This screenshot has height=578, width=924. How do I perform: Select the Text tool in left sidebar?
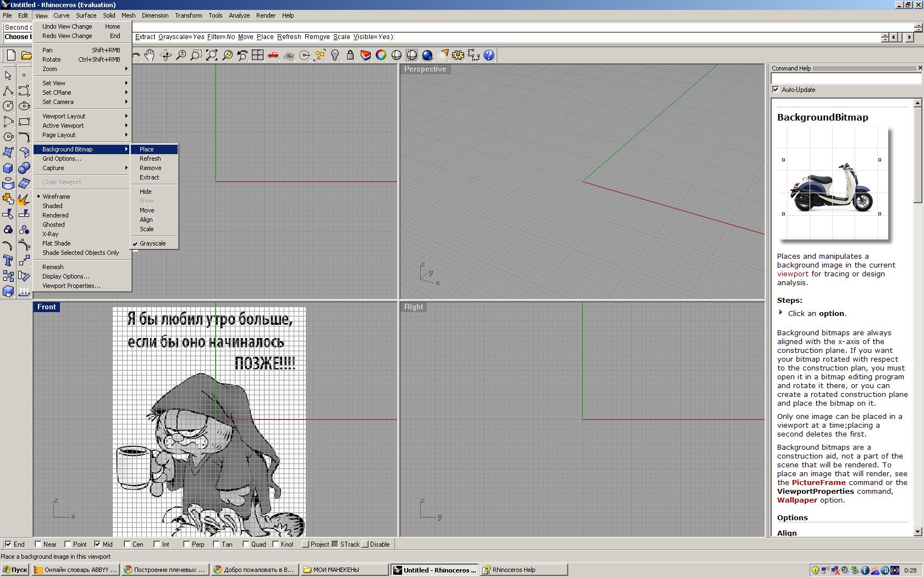[x=8, y=260]
